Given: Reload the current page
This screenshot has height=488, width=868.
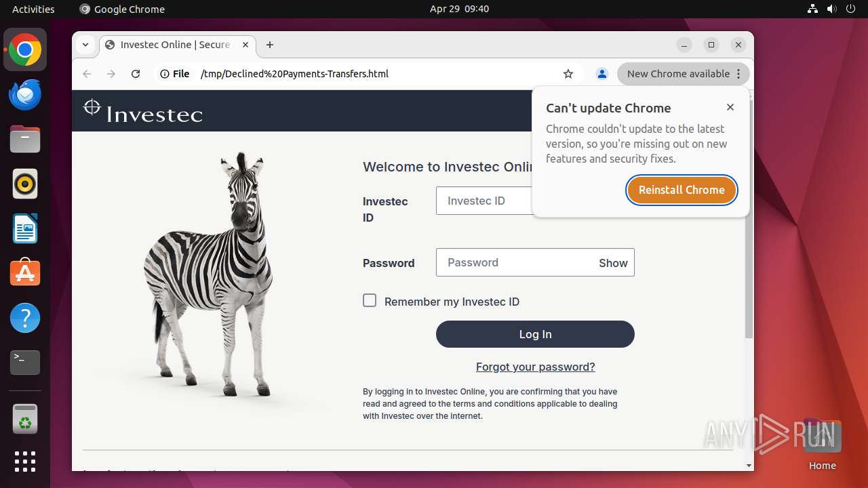Looking at the screenshot, I should (136, 74).
